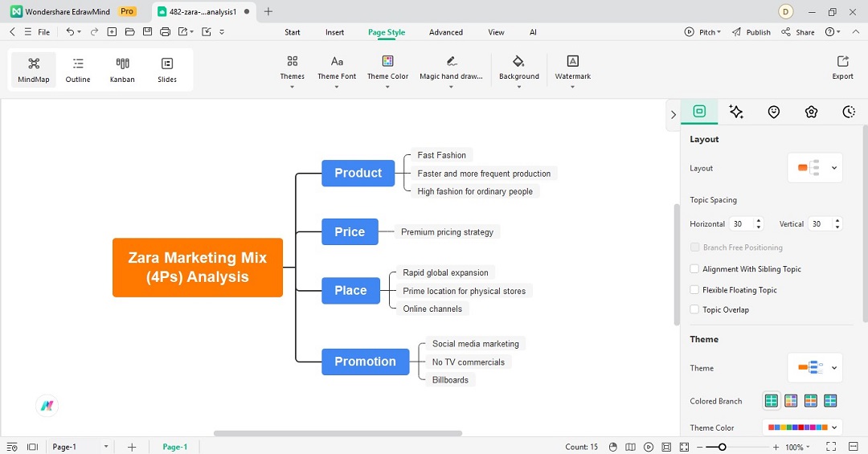Open the AI sparkle panel tab
This screenshot has height=454, width=868.
(736, 112)
